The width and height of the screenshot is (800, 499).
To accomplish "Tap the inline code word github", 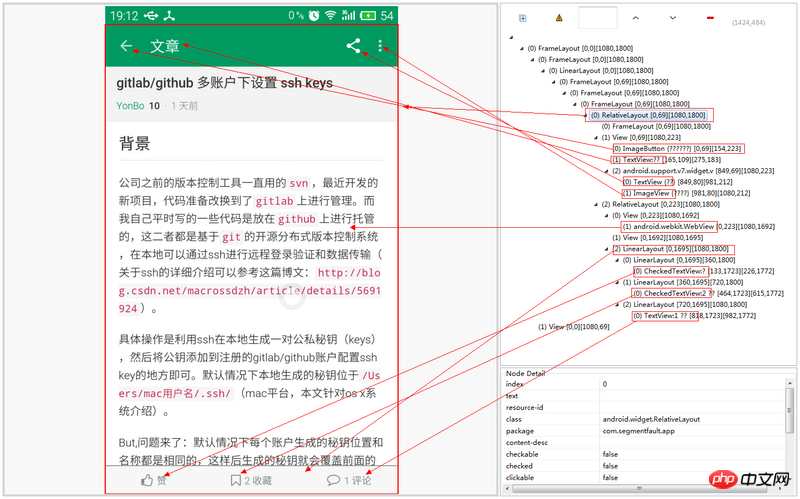I will click(297, 219).
